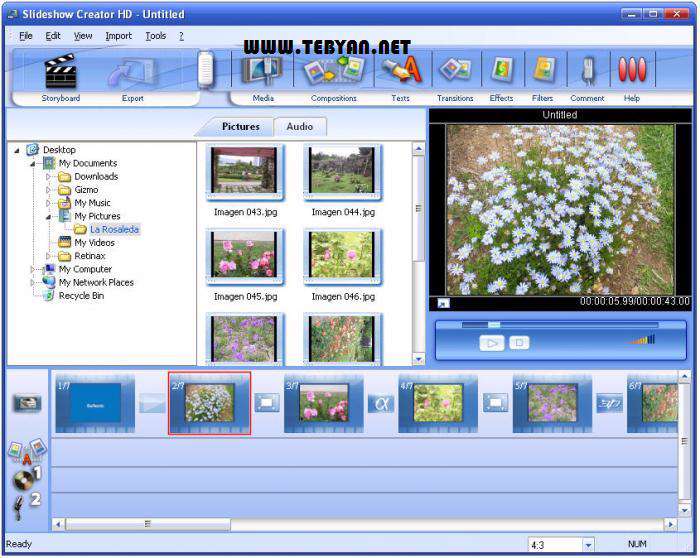700x558 pixels.
Task: Select thumbnail Imagen 044.jpg
Action: pos(342,171)
